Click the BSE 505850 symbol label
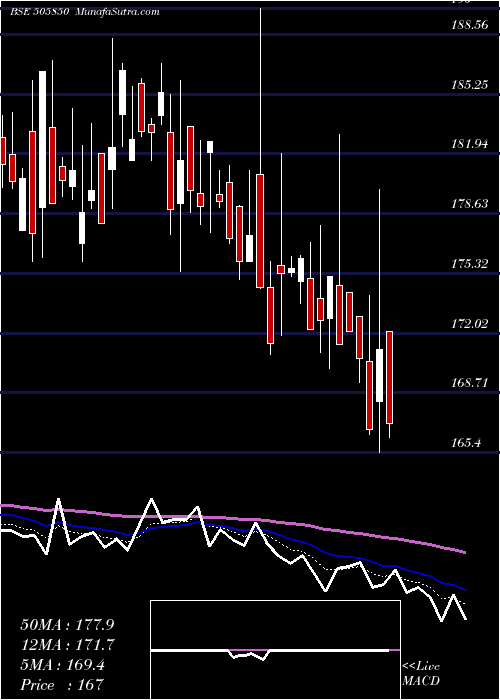The height and width of the screenshot is (700, 500). click(x=39, y=12)
